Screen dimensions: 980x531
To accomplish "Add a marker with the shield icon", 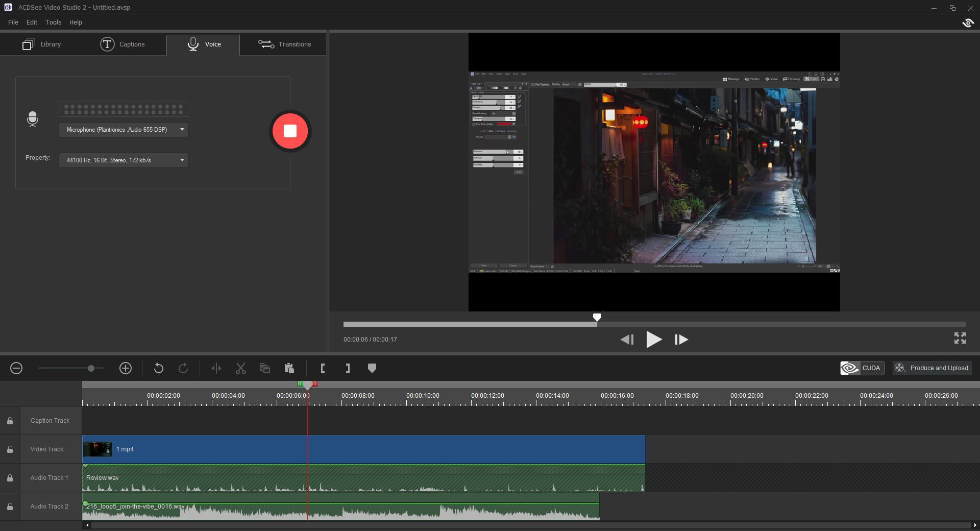I will click(x=372, y=368).
